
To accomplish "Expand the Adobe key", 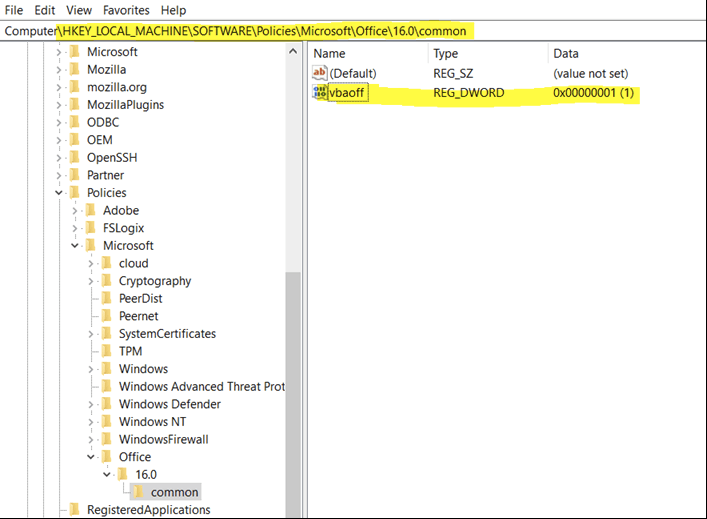I will [75, 211].
